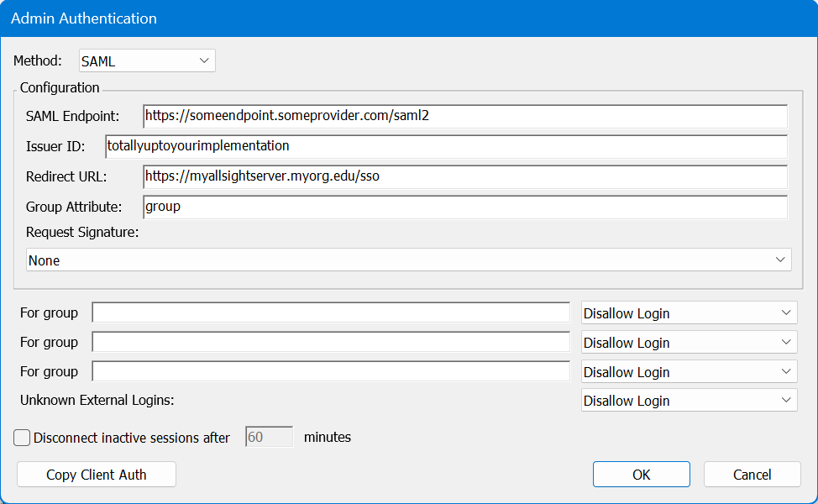The height and width of the screenshot is (504, 818).
Task: Click the SAML Endpoint input field
Action: coord(464,116)
